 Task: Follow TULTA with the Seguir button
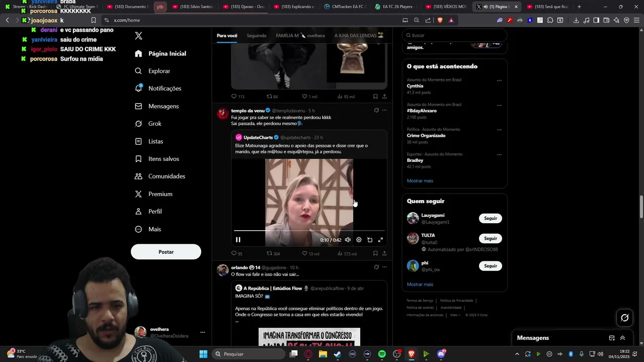[491, 238]
